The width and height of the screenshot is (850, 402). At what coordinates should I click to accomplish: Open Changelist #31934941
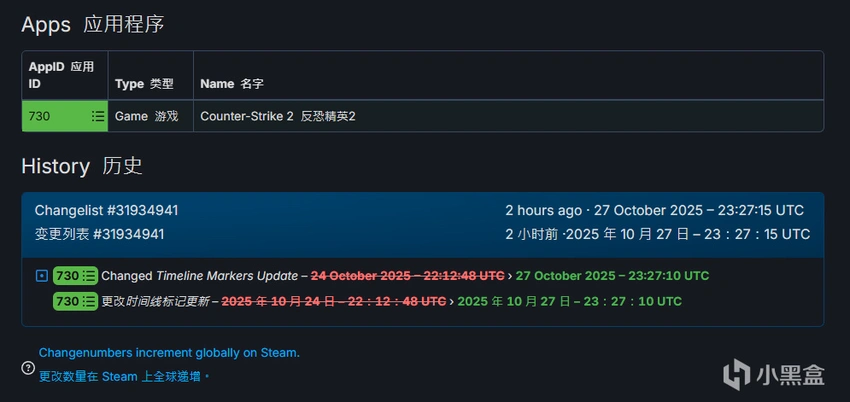(106, 210)
